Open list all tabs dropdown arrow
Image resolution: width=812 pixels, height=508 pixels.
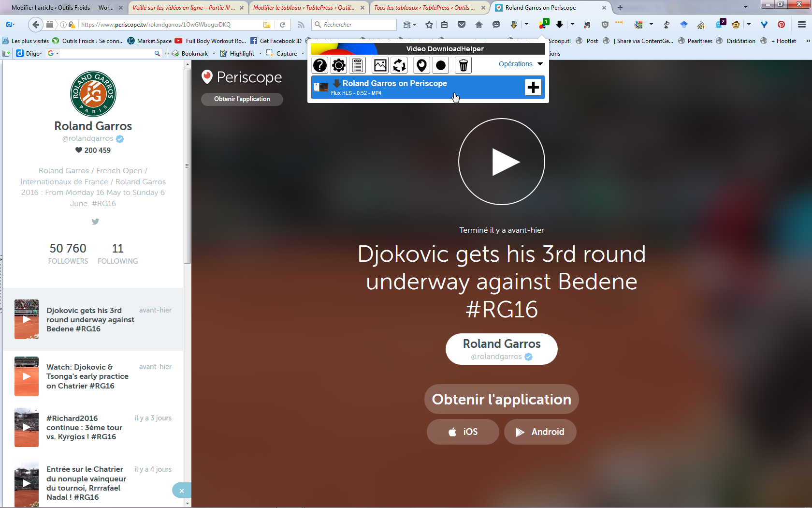745,7
